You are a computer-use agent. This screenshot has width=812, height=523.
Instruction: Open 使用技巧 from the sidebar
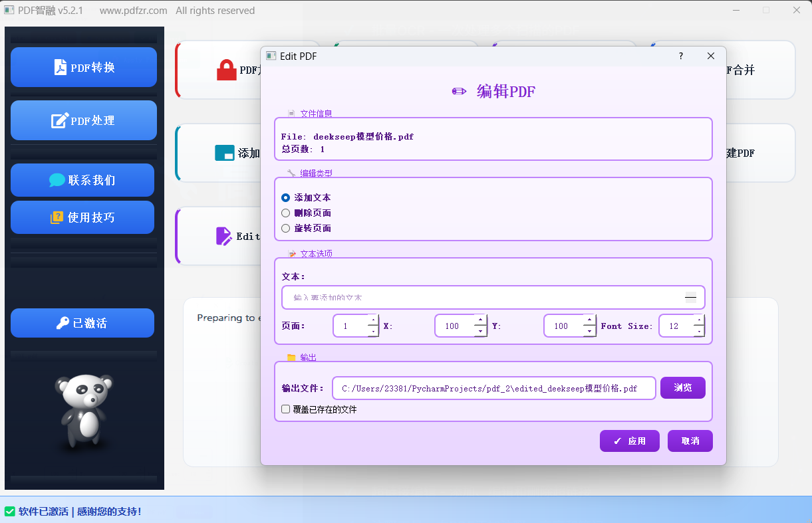point(82,217)
